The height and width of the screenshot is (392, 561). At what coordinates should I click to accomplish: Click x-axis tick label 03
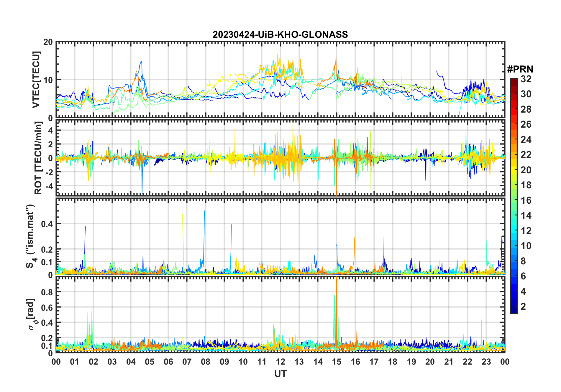coord(112,362)
